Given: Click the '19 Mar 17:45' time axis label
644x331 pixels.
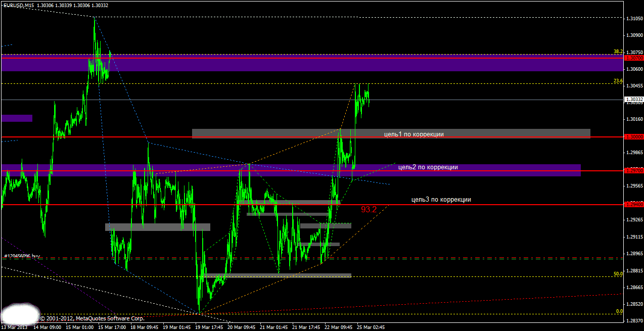Looking at the screenshot, I should click(x=209, y=327).
